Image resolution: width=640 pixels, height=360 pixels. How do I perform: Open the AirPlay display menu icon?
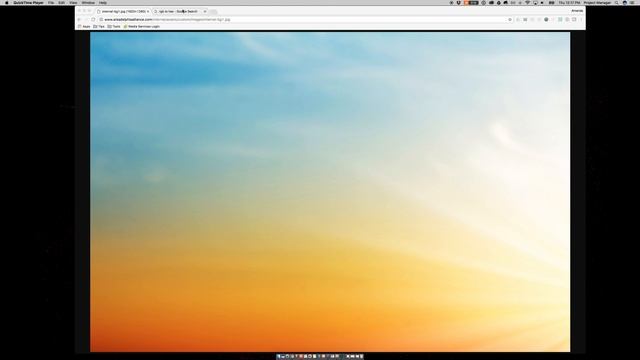pos(535,2)
